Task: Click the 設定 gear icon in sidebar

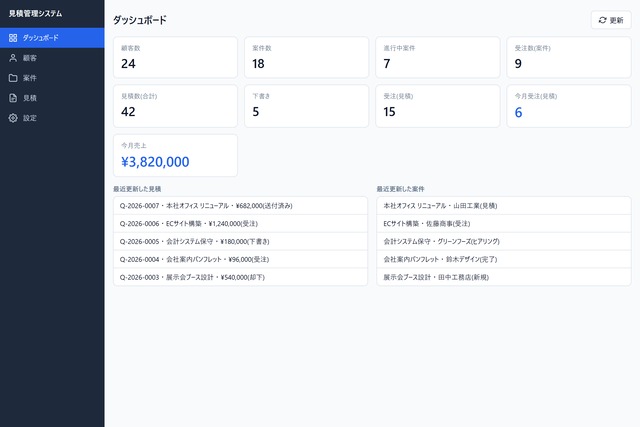Action: coord(13,118)
